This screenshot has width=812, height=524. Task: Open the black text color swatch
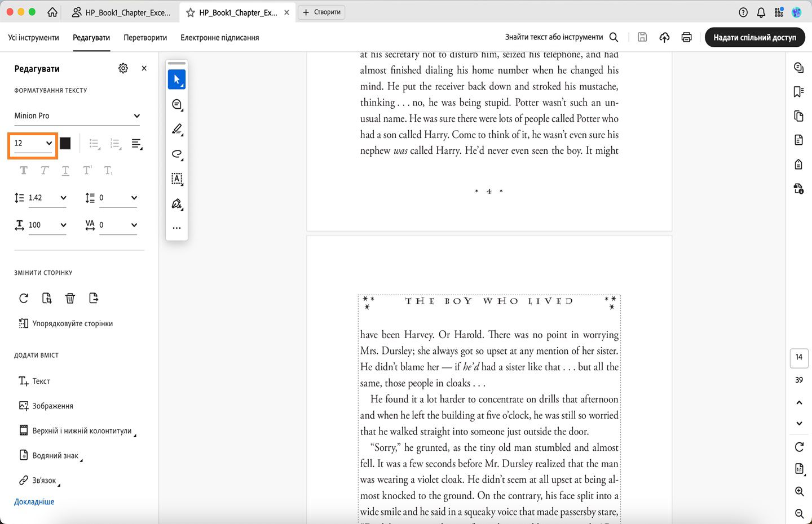(x=65, y=144)
